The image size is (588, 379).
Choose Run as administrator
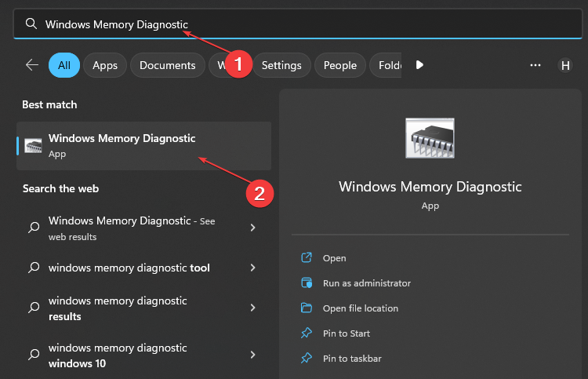(367, 283)
